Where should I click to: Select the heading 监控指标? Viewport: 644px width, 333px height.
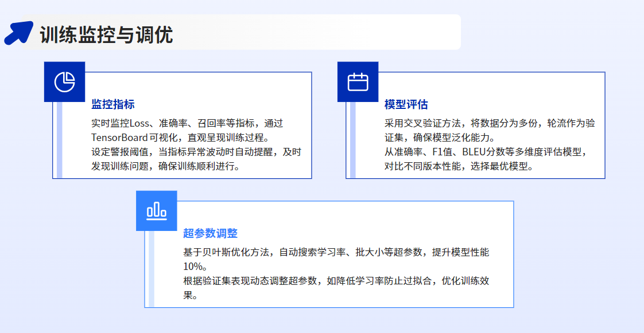(113, 104)
